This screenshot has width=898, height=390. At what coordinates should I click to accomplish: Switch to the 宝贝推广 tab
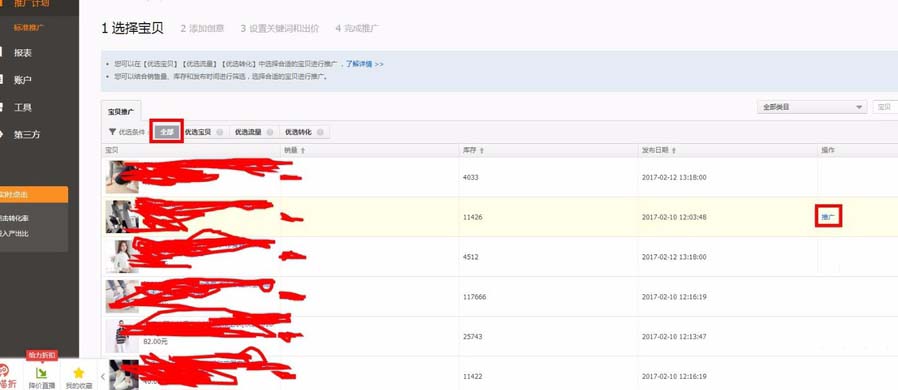pyautogui.click(x=121, y=111)
